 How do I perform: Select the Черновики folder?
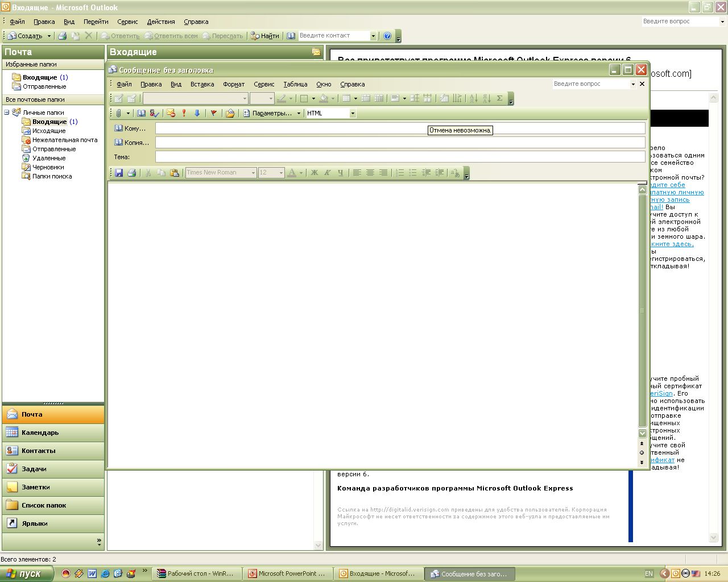(x=48, y=167)
